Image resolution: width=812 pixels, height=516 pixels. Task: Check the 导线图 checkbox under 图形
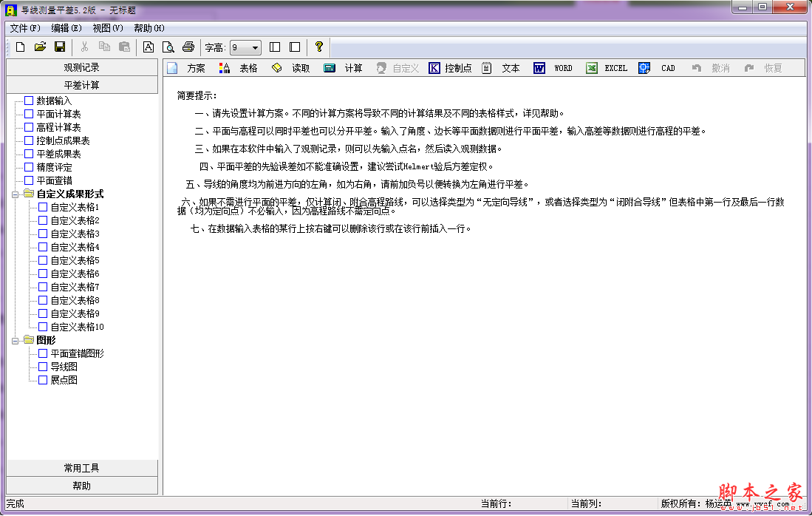tap(41, 367)
